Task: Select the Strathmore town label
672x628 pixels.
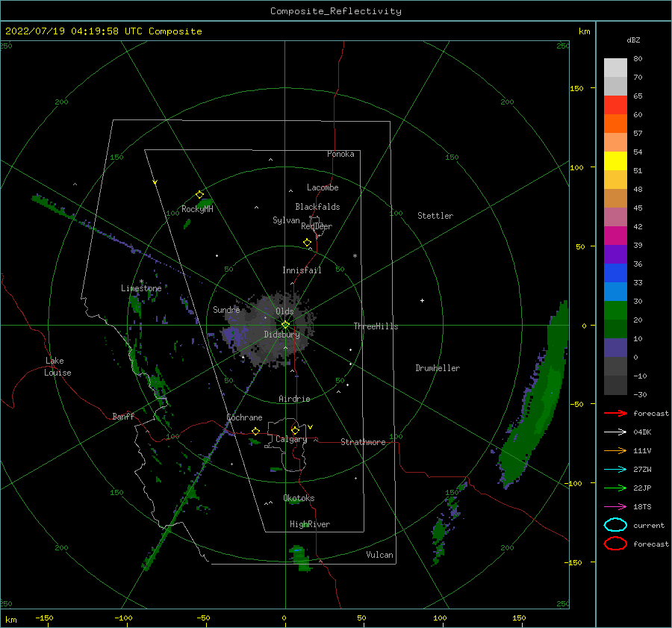Action: (x=363, y=442)
